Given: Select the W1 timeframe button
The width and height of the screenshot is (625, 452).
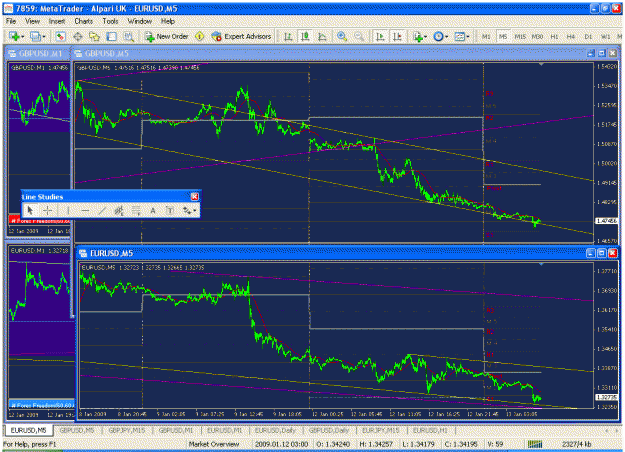Looking at the screenshot, I should 605,37.
